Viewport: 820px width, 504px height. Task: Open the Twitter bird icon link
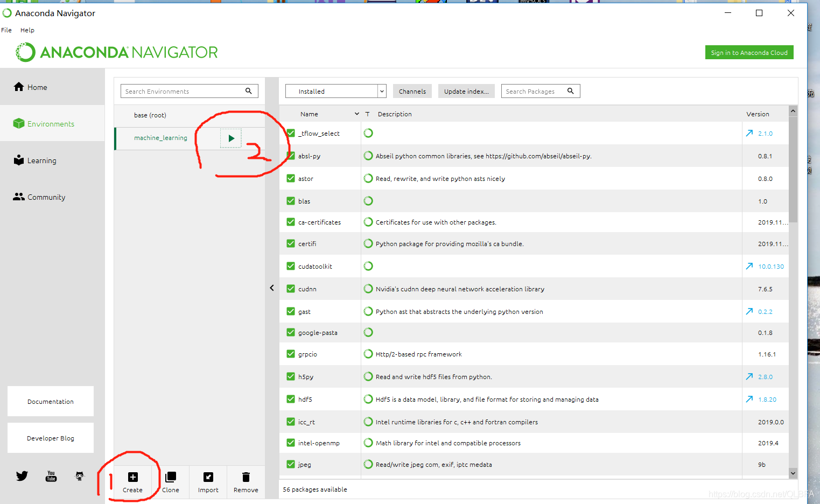point(22,476)
